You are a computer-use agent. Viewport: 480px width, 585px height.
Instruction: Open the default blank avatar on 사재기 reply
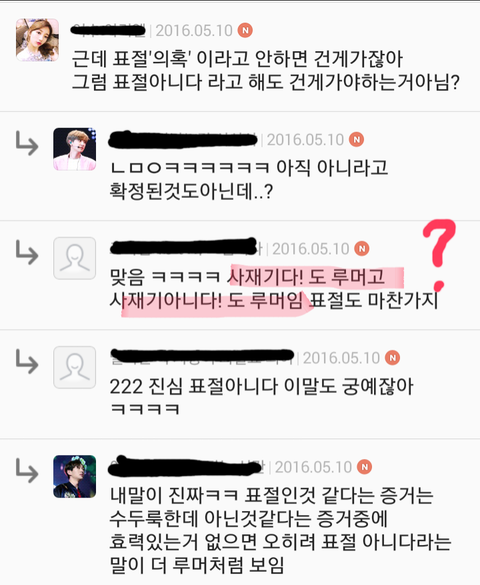pyautogui.click(x=75, y=258)
